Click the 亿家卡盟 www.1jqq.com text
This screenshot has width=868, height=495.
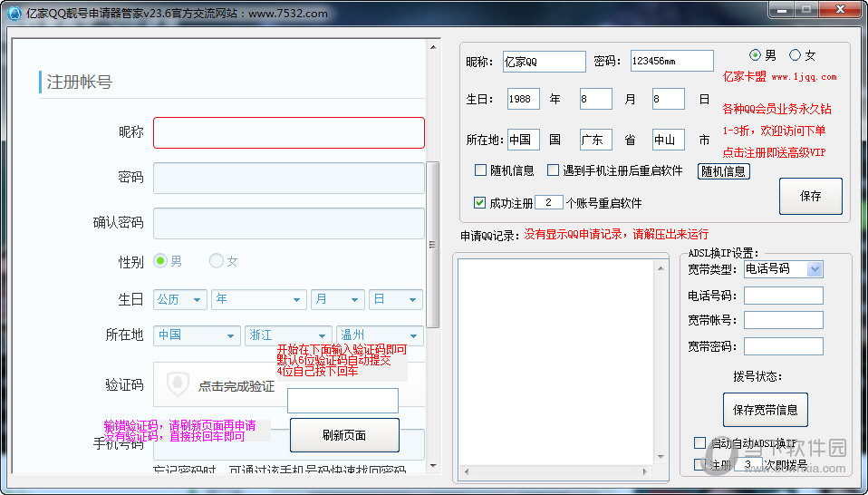[x=779, y=77]
